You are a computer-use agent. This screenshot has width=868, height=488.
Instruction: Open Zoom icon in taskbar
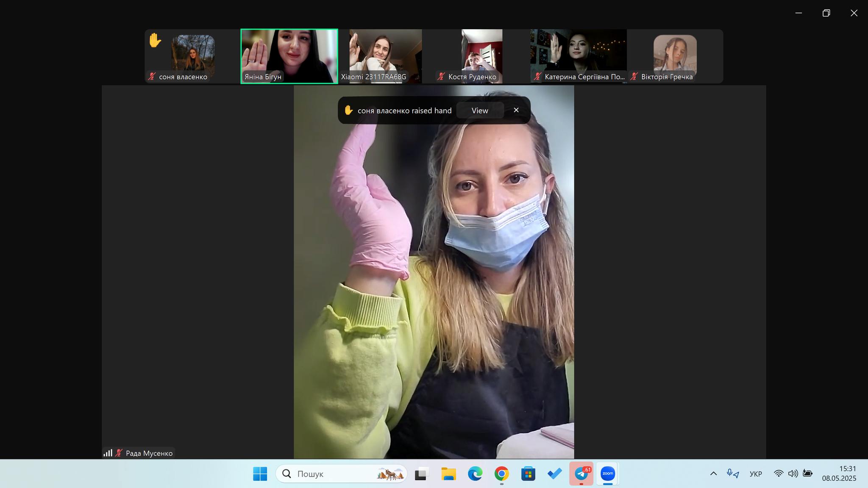(x=607, y=474)
